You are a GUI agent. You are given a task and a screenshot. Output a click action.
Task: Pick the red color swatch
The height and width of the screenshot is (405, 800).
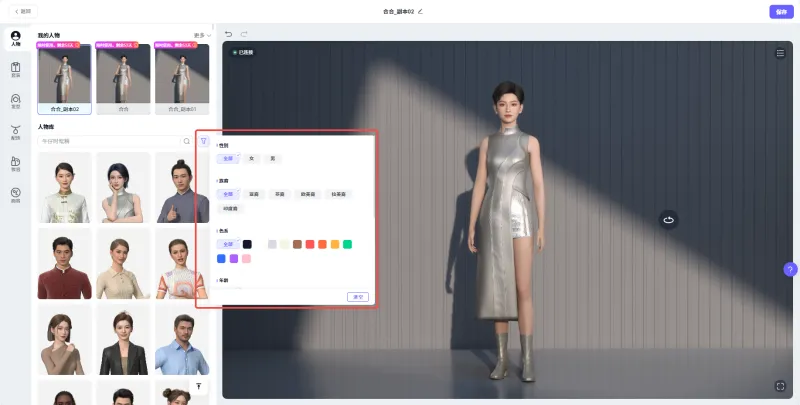[x=310, y=244]
